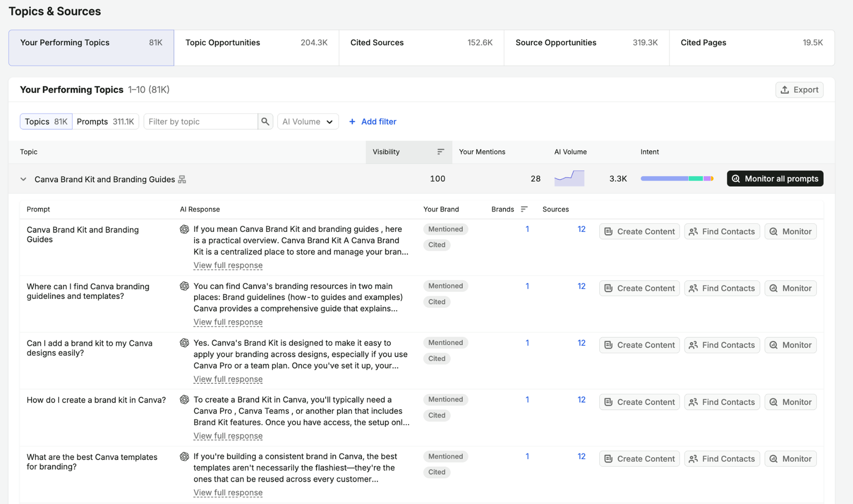The height and width of the screenshot is (504, 853).
Task: Create Content for 'How do I create' prompt
Action: (x=639, y=402)
